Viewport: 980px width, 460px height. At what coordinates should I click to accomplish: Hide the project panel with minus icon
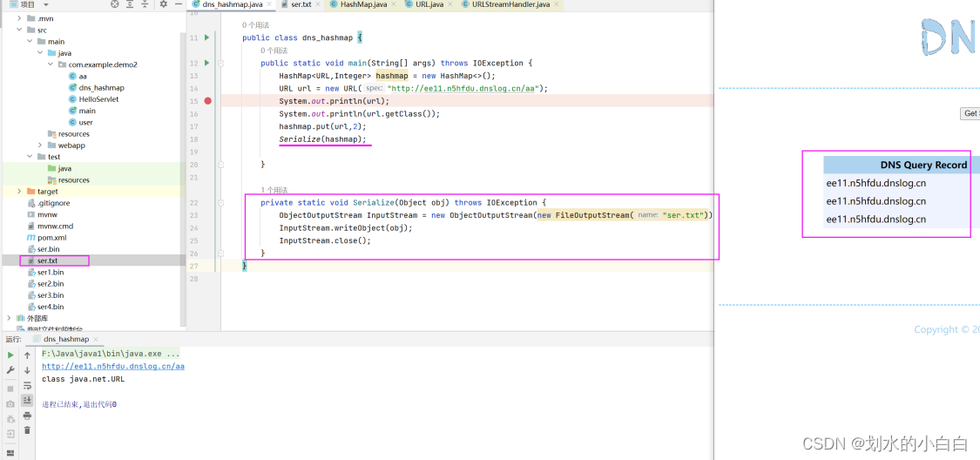[x=178, y=3]
